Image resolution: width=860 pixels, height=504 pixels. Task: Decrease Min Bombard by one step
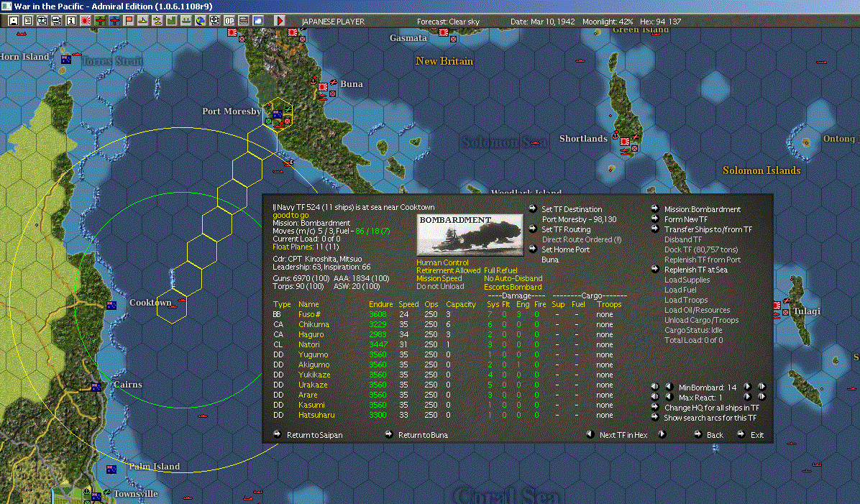coord(669,387)
